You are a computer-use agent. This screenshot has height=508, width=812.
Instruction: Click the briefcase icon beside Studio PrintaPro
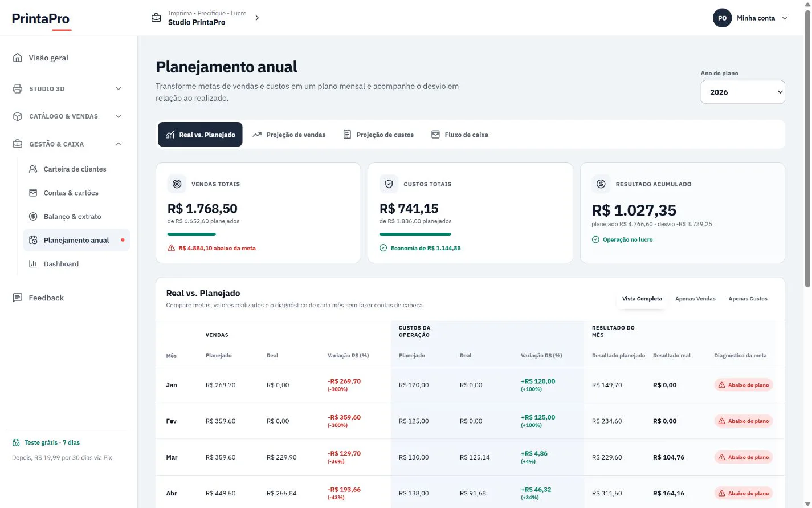(156, 18)
